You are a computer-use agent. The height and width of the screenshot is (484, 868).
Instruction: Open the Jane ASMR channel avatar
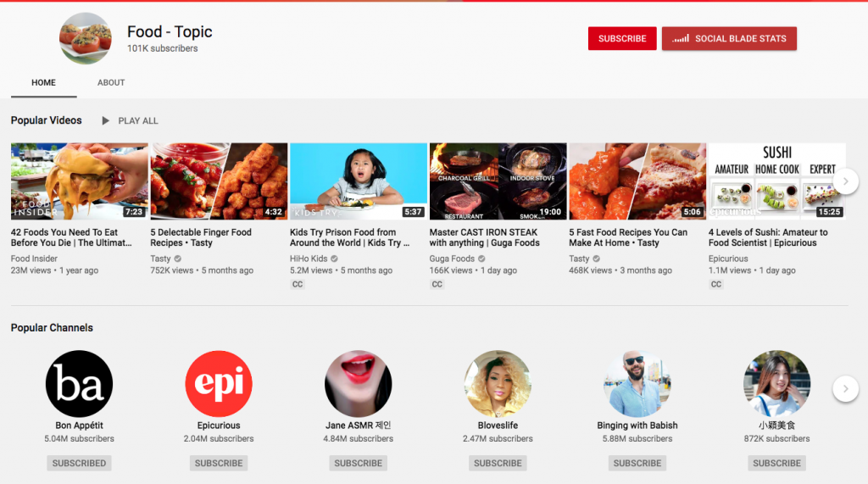tap(359, 383)
